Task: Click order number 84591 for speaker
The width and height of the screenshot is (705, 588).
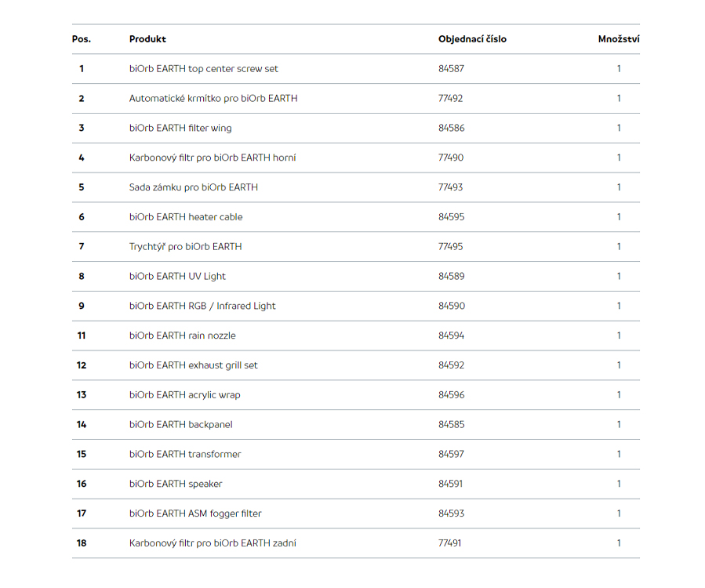Action: [x=450, y=485]
